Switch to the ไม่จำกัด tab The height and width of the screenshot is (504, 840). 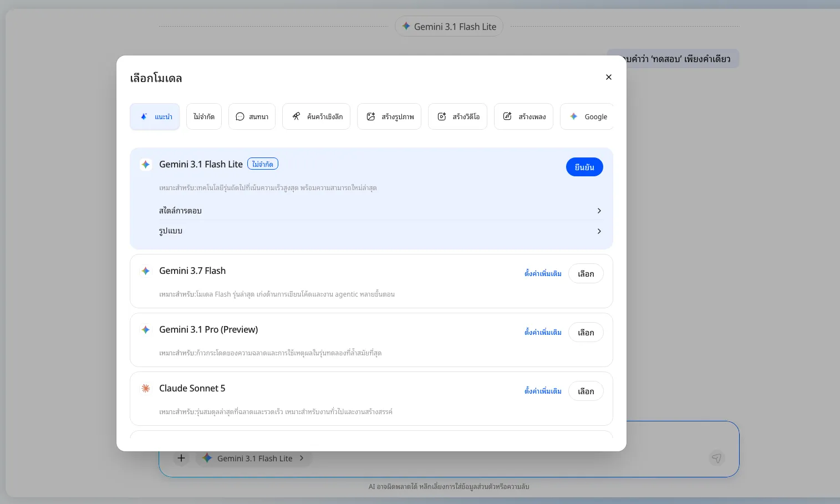coord(204,116)
